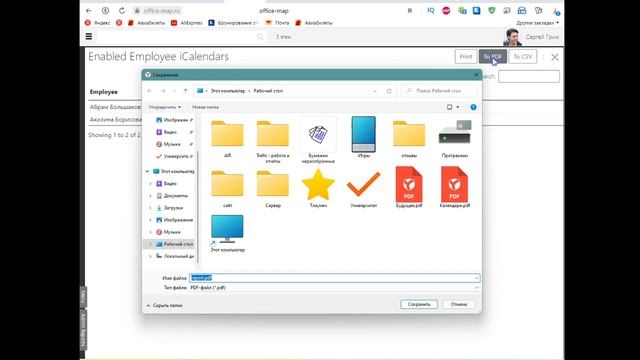Select pinned Университет in quick access
Screen dimensions: 640x360
(172, 156)
